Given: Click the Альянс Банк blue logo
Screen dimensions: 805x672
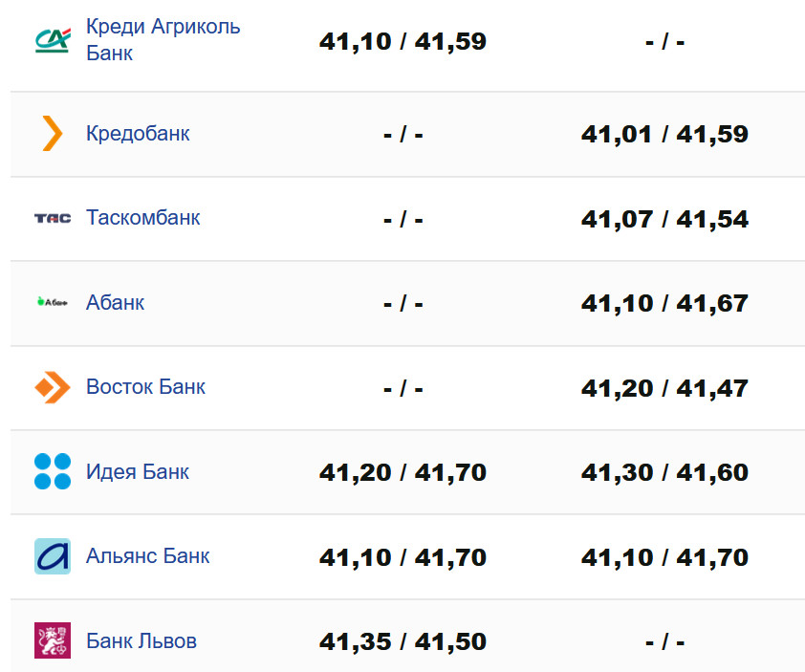Looking at the screenshot, I should tap(53, 556).
